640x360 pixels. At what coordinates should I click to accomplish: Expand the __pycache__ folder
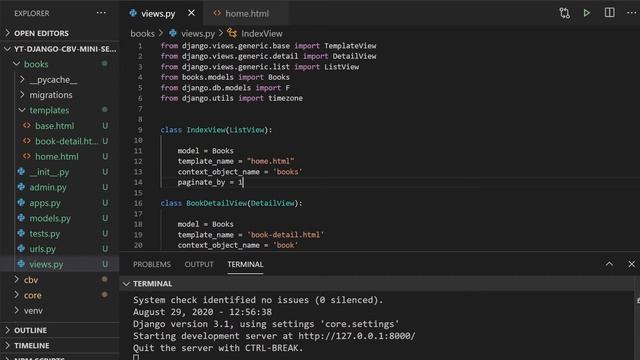point(60,80)
